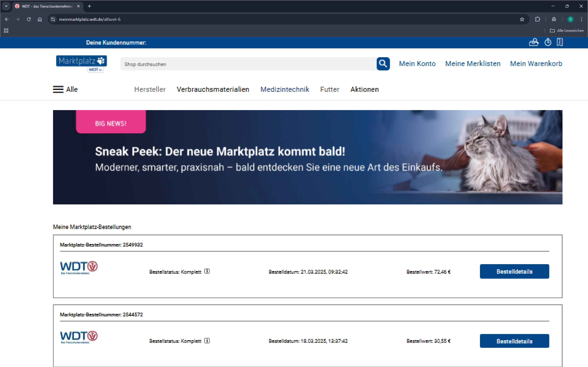Click the logout door icon in the blue bar
Image resolution: width=588 pixels, height=367 pixels.
point(560,42)
